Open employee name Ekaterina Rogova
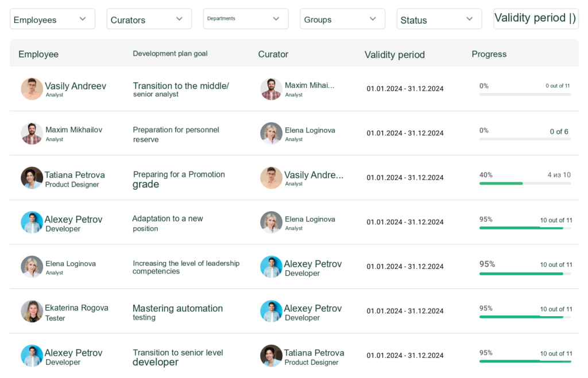The height and width of the screenshot is (378, 588). pos(76,308)
